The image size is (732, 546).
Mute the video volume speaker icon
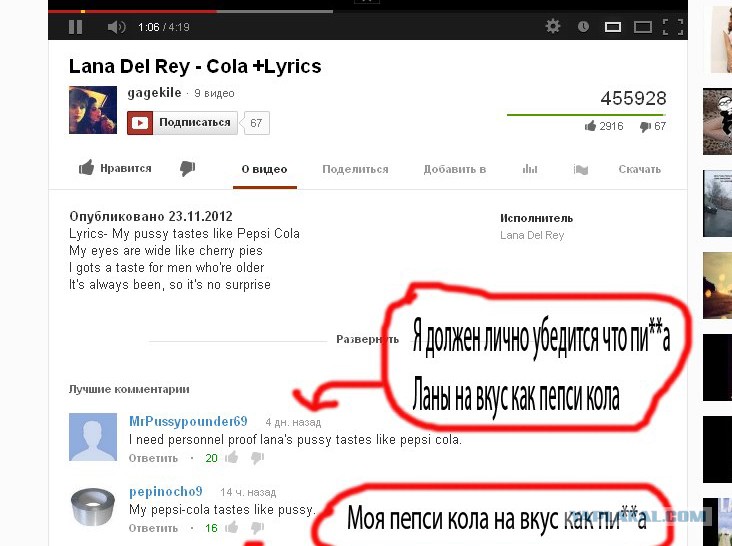[x=116, y=27]
